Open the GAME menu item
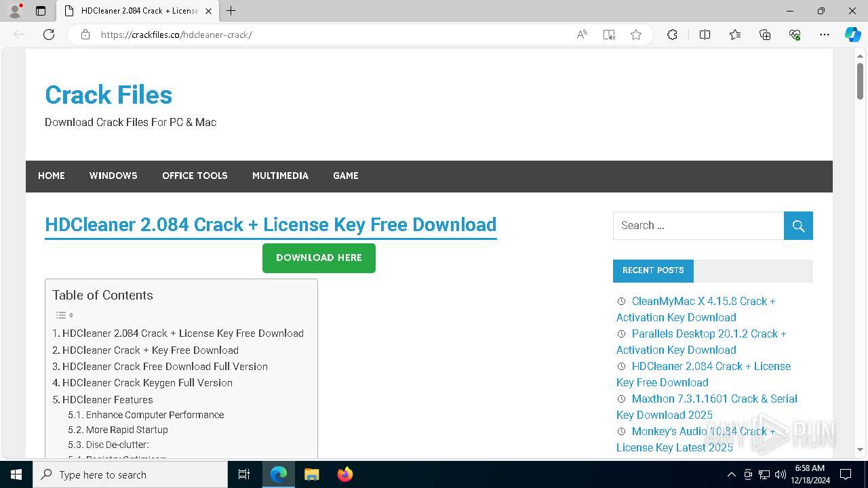Viewport: 868px width, 488px height. [346, 176]
